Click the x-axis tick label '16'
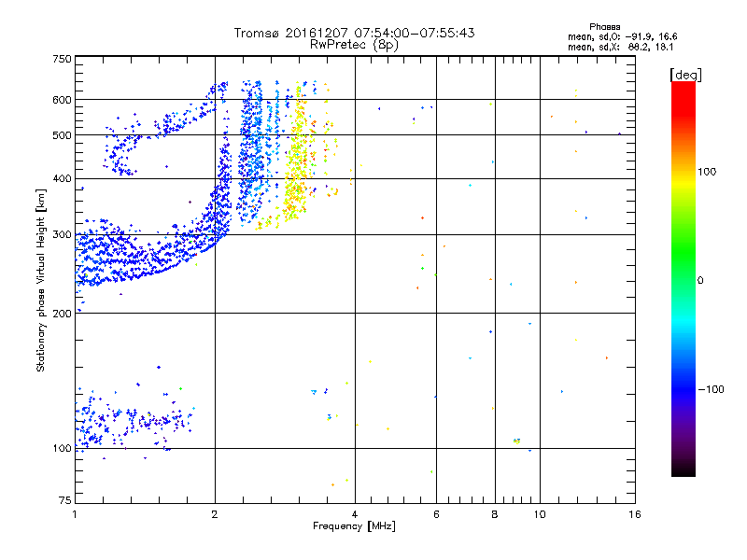747x560 pixels. pos(635,514)
